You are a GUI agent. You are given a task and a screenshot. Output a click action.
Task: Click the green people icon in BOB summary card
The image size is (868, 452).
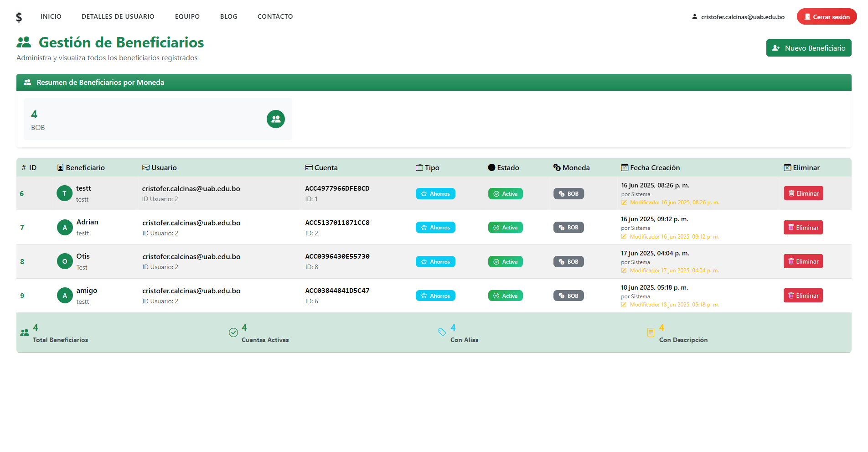(x=276, y=119)
